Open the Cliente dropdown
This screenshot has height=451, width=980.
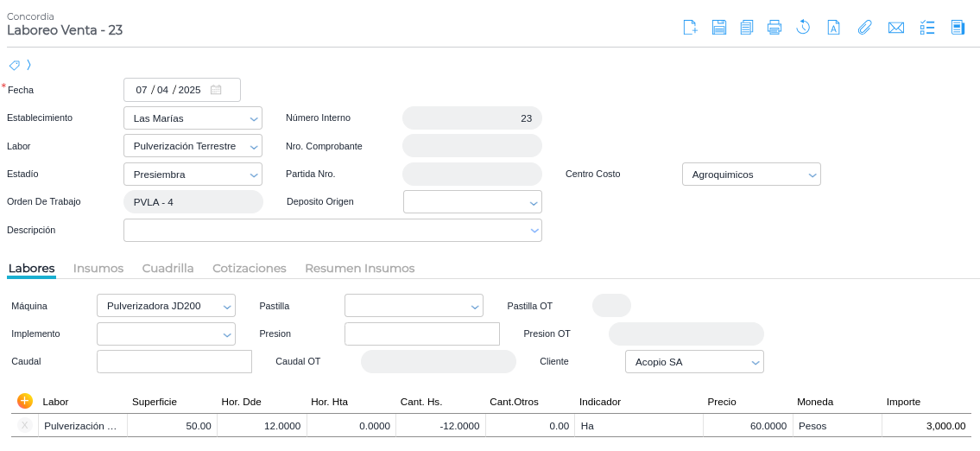tap(756, 362)
